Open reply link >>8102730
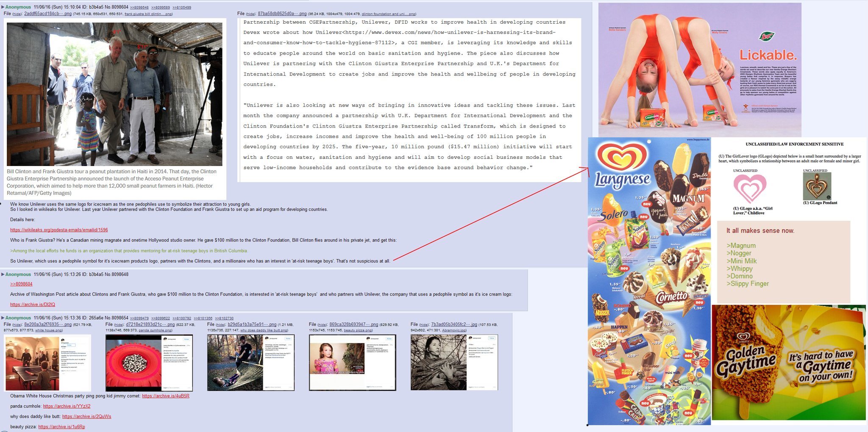 pos(224,318)
